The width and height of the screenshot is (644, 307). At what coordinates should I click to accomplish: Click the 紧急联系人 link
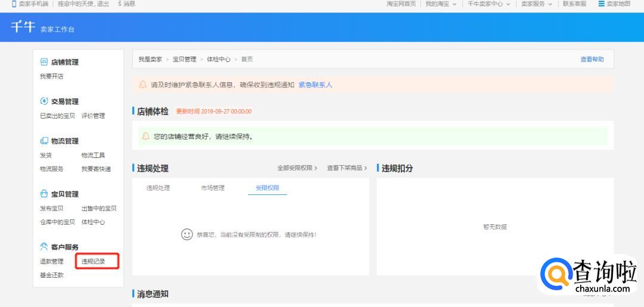(315, 85)
